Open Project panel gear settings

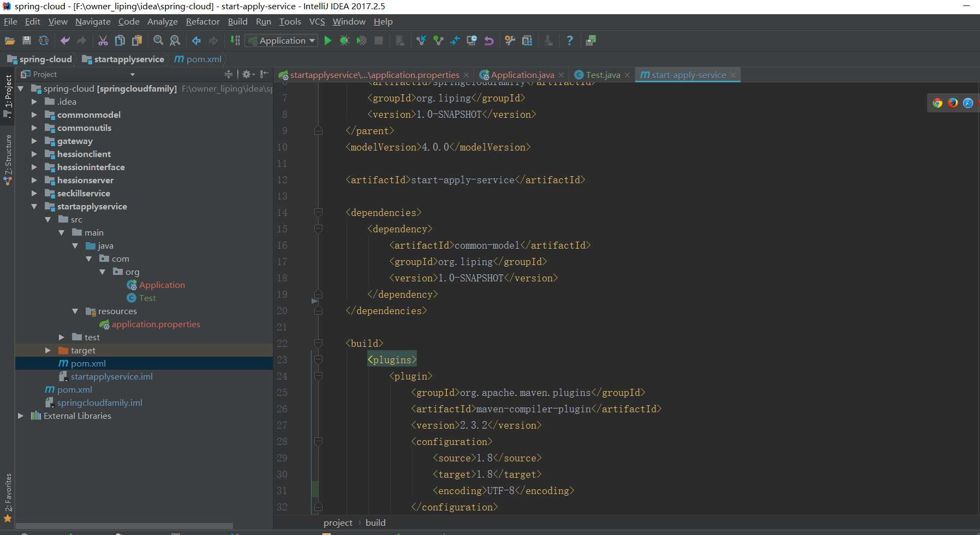click(248, 74)
